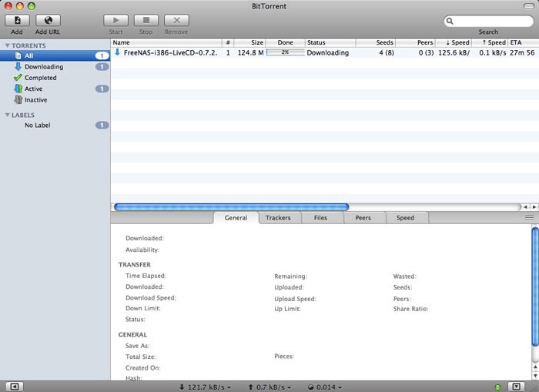Open the Files tab
Image resolution: width=539 pixels, height=392 pixels.
(320, 218)
